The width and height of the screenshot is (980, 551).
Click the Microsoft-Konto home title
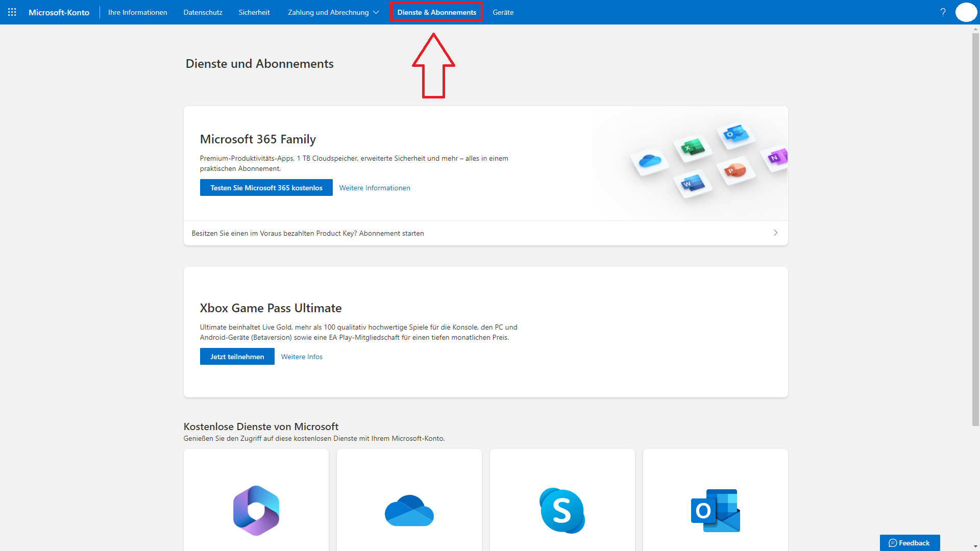click(x=59, y=12)
